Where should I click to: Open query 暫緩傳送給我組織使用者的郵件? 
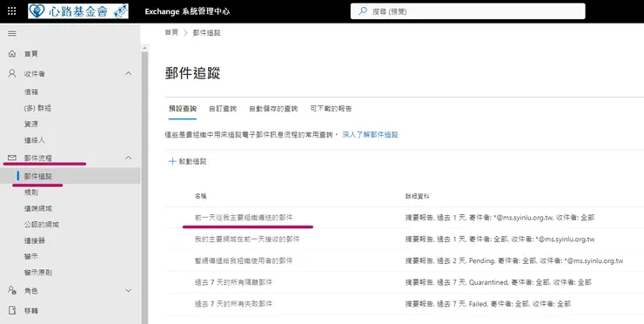pos(244,260)
